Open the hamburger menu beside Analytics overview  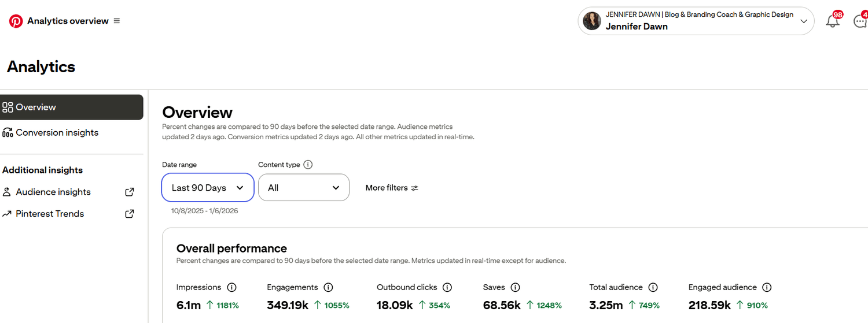tap(117, 21)
